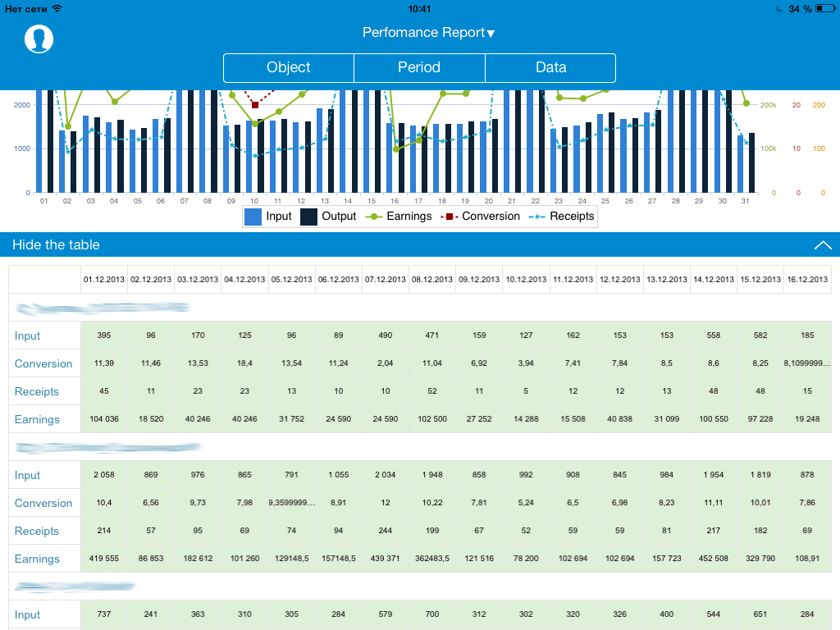840x630 pixels.
Task: Toggle the Input series in chart legend
Action: point(269,217)
